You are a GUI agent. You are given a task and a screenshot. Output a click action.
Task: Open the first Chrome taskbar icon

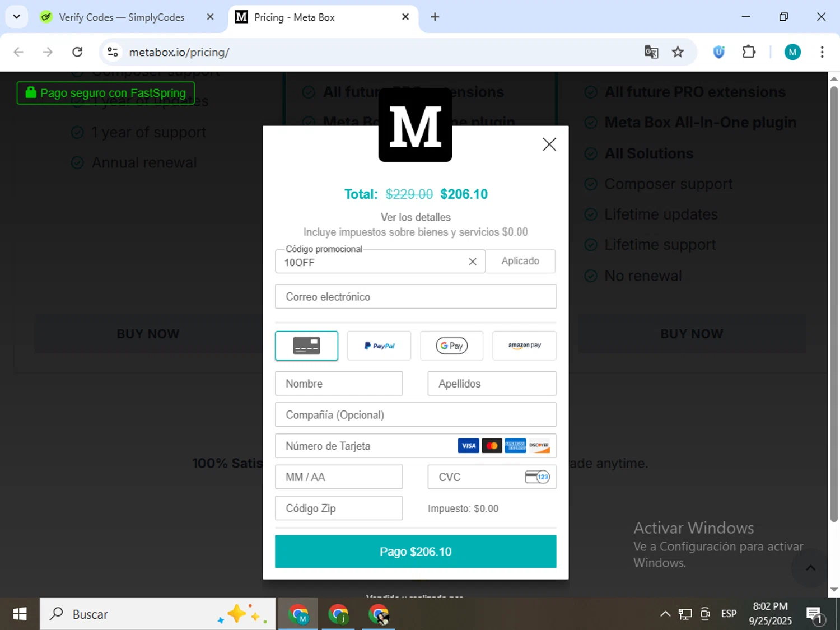pos(298,614)
